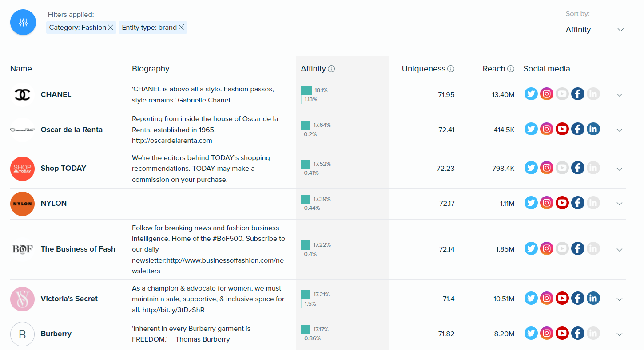
Task: Click CHANEL's greyed-out LinkedIn icon
Action: pyautogui.click(x=593, y=94)
